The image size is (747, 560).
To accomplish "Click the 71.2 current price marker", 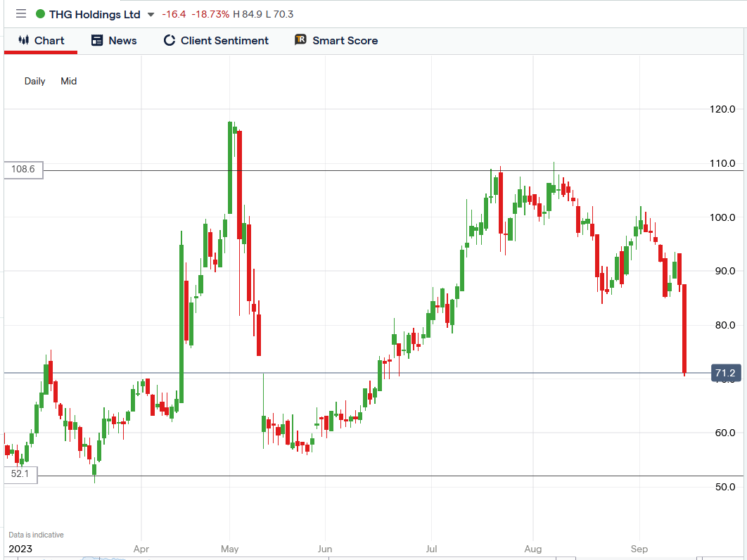I will (x=726, y=373).
